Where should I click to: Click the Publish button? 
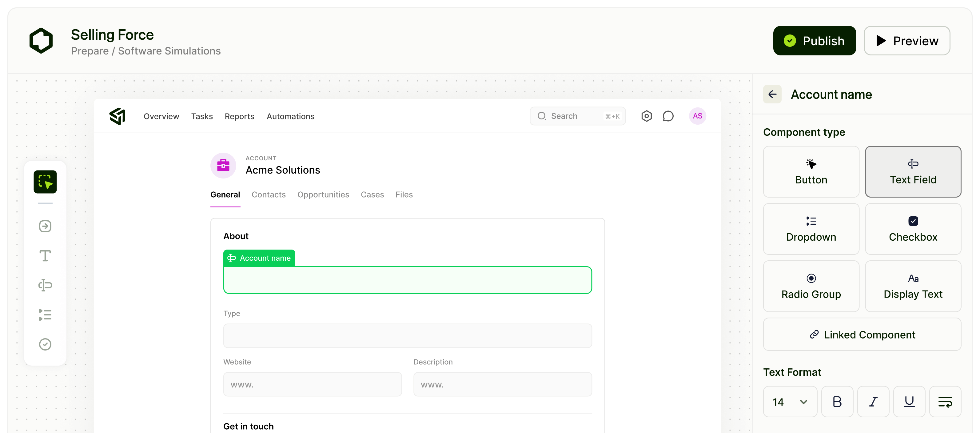tap(814, 41)
